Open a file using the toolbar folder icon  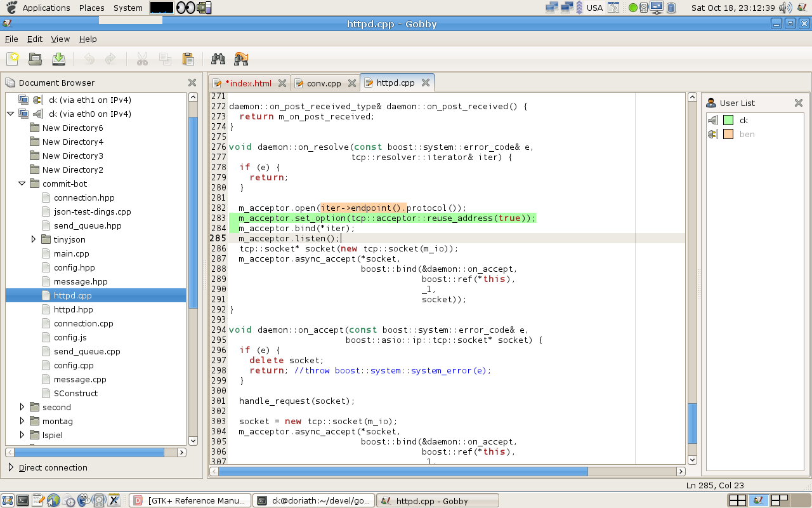click(35, 58)
